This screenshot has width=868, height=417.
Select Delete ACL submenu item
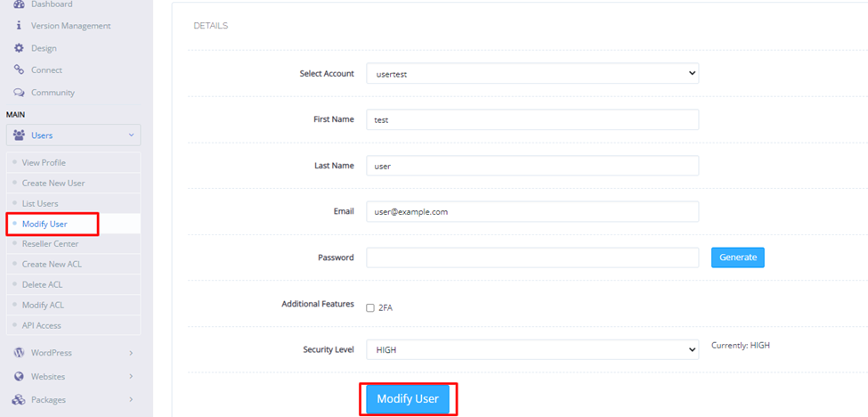coord(74,284)
